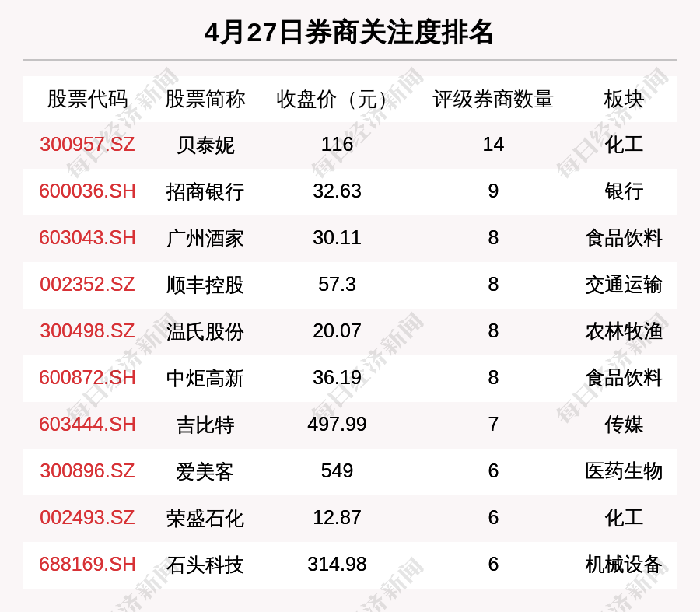Select sector 交通运输
700x612 pixels.
pos(624,285)
